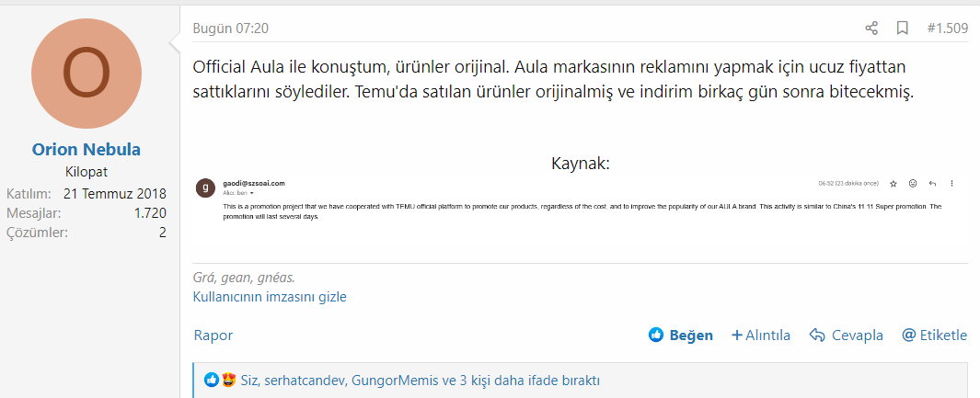
Task: Click the like reaction emoji in reactions bar
Action: pyautogui.click(x=212, y=380)
